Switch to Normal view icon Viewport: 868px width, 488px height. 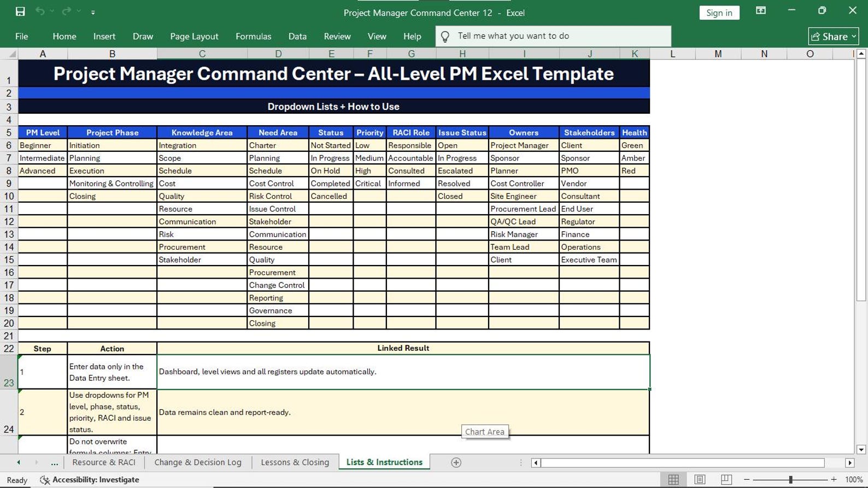(x=673, y=479)
